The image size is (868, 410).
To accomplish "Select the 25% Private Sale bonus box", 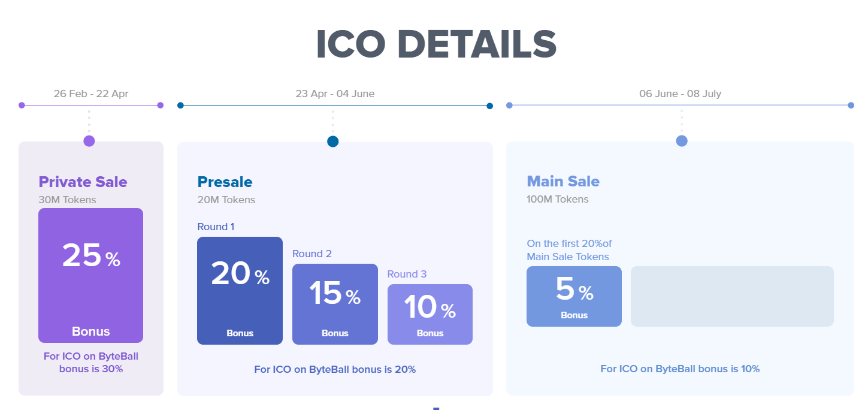I will click(90, 275).
